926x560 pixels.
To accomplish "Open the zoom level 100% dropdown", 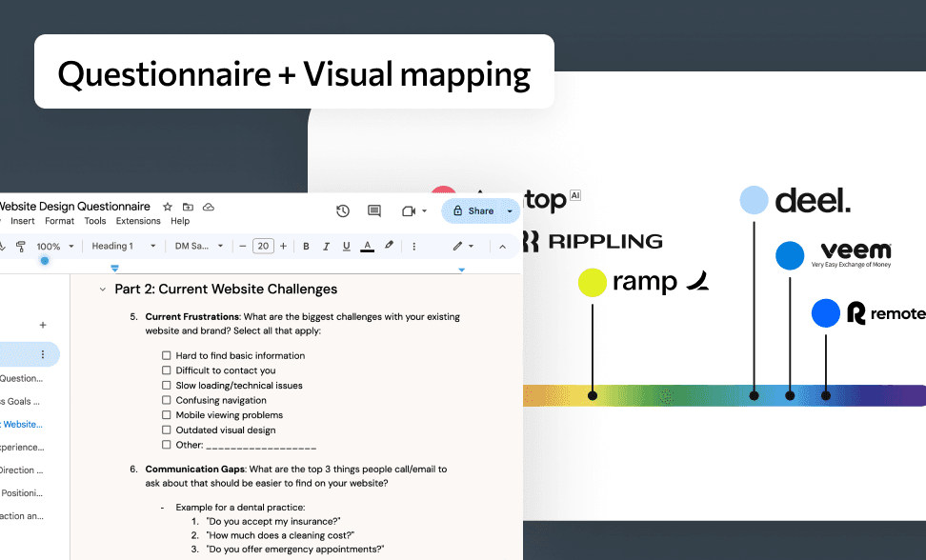I will [x=55, y=246].
